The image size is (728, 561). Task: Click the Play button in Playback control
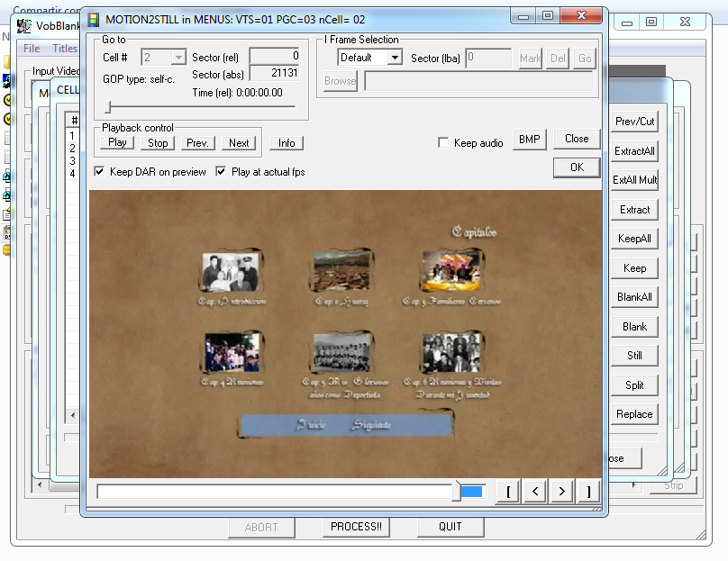117,143
